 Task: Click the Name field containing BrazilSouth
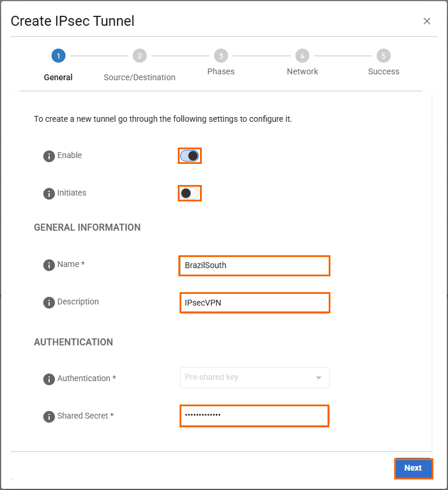[x=254, y=265]
